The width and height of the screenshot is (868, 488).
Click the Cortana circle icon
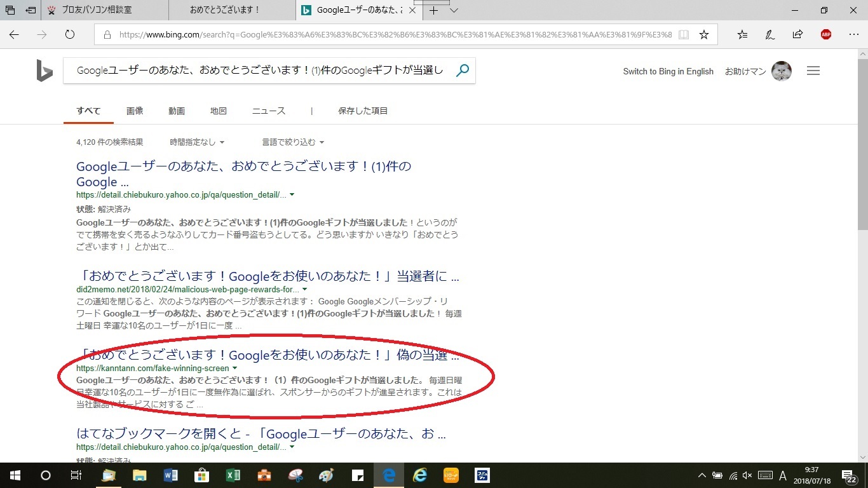coord(45,475)
